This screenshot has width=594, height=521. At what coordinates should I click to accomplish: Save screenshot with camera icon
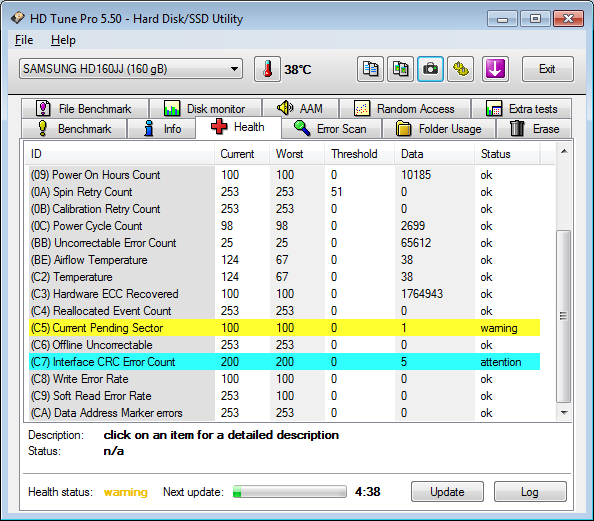tap(430, 69)
